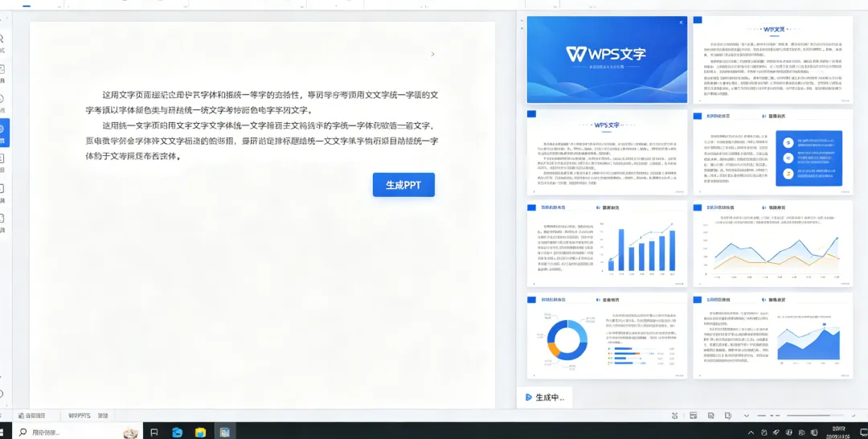The height and width of the screenshot is (439, 868).
Task: Click the 生成中.. progress indicator
Action: (545, 397)
